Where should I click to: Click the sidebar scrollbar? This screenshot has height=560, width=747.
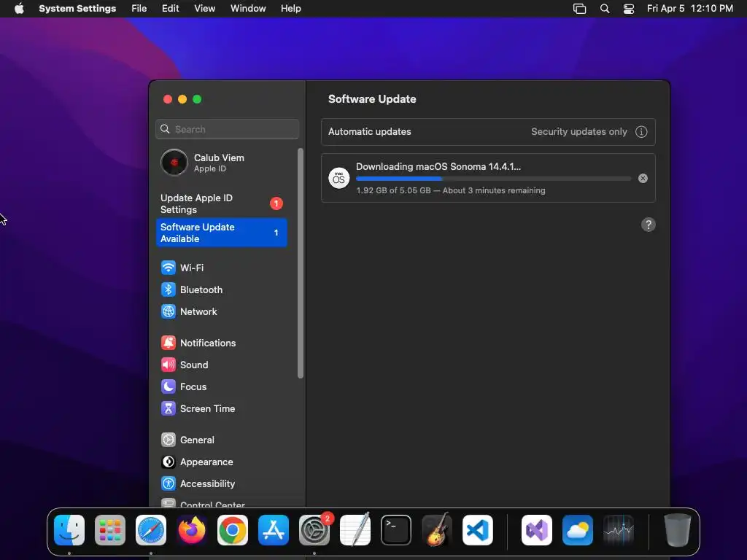tap(300, 263)
